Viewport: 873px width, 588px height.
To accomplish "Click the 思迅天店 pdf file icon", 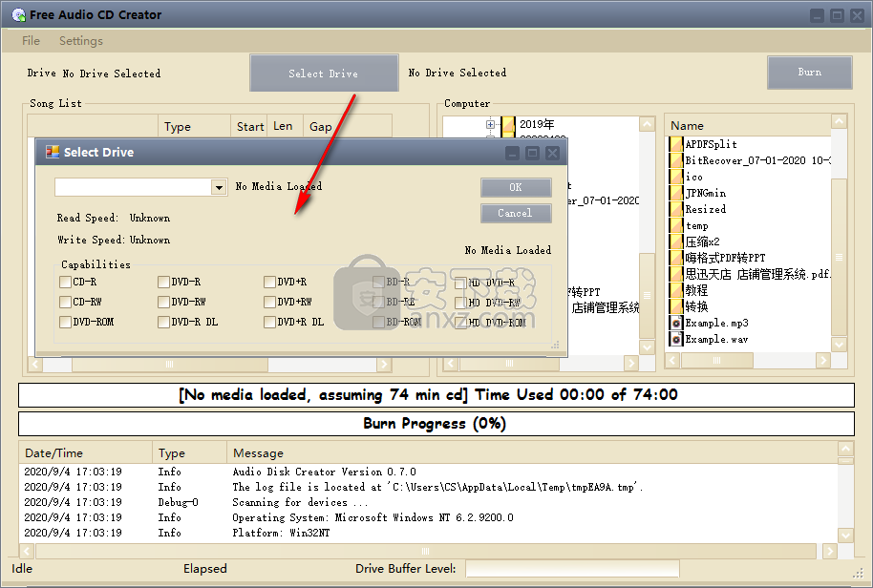I will 676,274.
